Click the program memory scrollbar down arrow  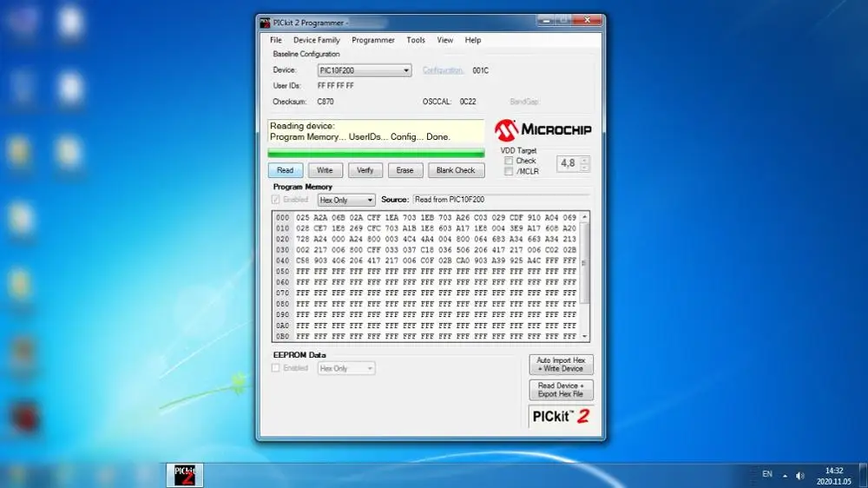(x=584, y=336)
